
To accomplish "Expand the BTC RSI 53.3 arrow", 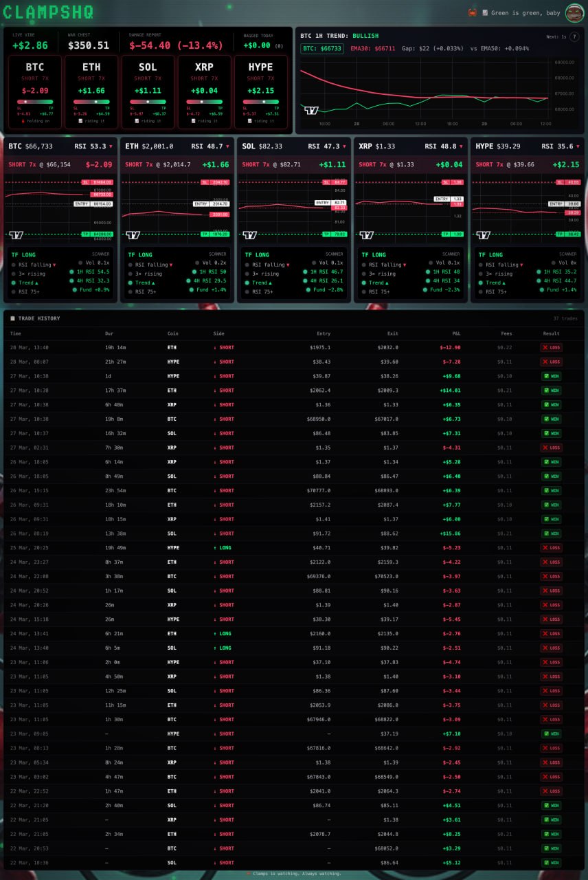I will 111,146.
